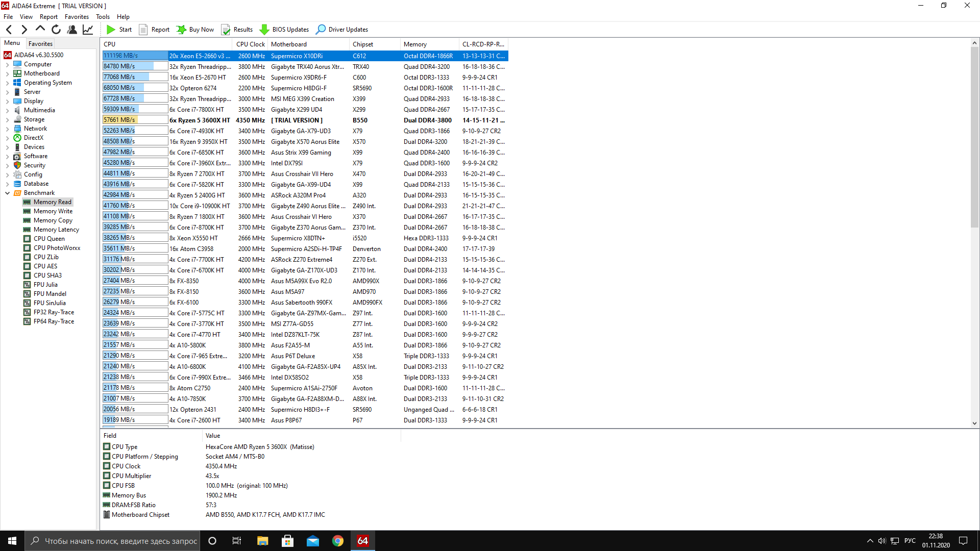
Task: Go up one level with Up arrow
Action: coord(40,30)
